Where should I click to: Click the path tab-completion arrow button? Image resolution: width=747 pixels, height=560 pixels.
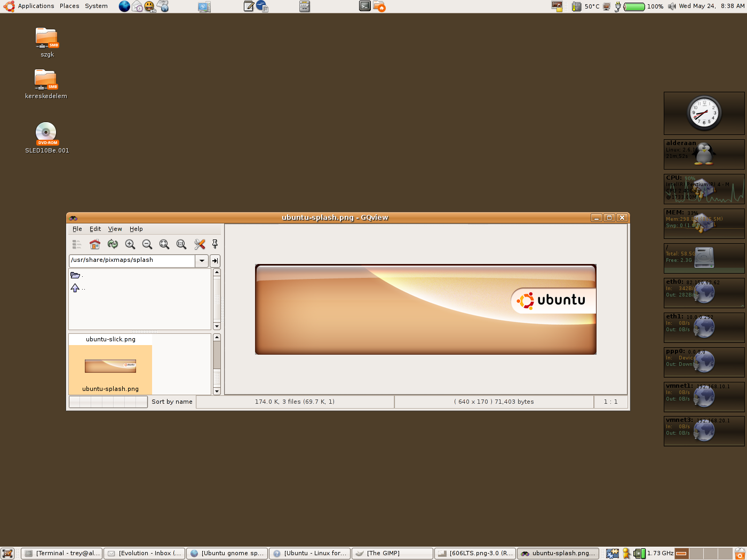[x=215, y=261]
